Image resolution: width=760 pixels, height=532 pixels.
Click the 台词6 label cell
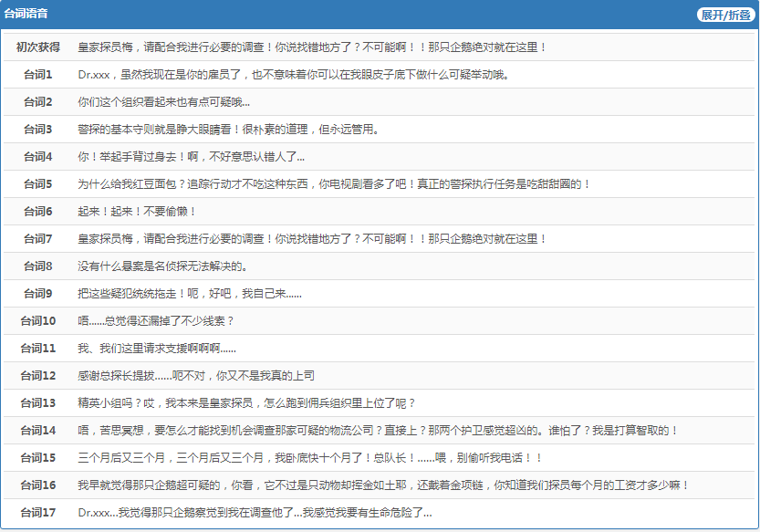click(38, 212)
